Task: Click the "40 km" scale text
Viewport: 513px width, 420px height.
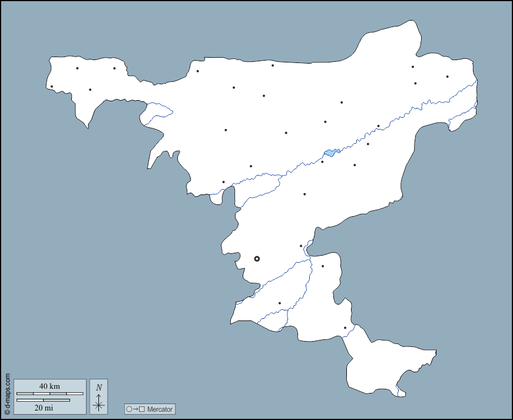Action: tap(49, 386)
